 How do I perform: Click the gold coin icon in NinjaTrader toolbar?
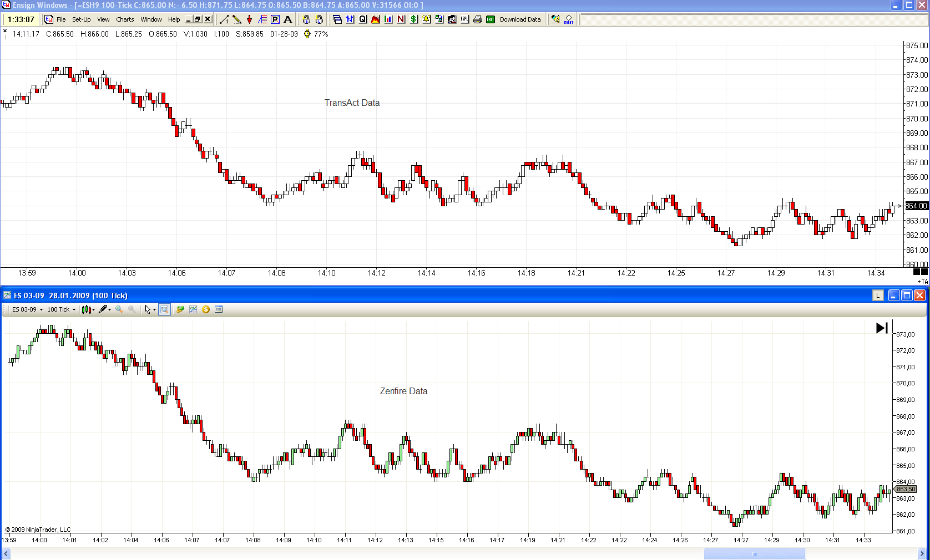(206, 309)
